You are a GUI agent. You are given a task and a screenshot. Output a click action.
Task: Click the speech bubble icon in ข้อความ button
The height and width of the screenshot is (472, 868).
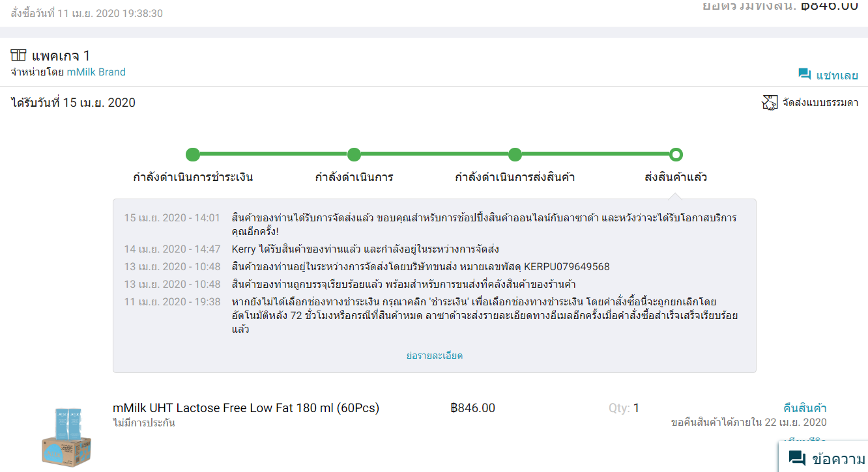[x=796, y=458]
